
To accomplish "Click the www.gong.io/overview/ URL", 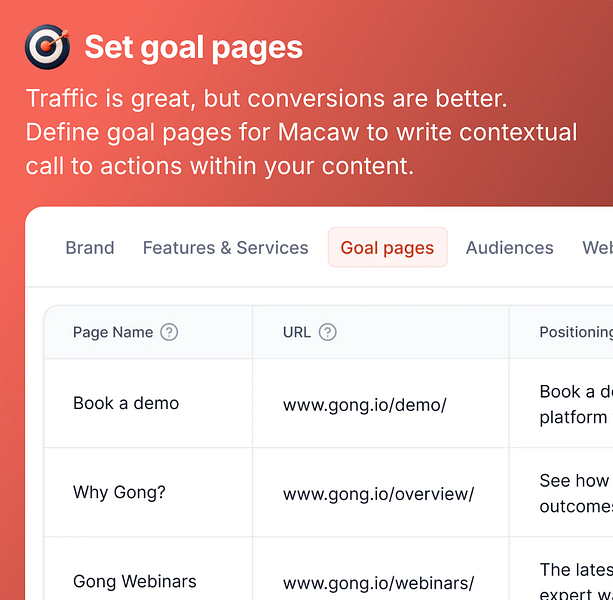I will (378, 492).
